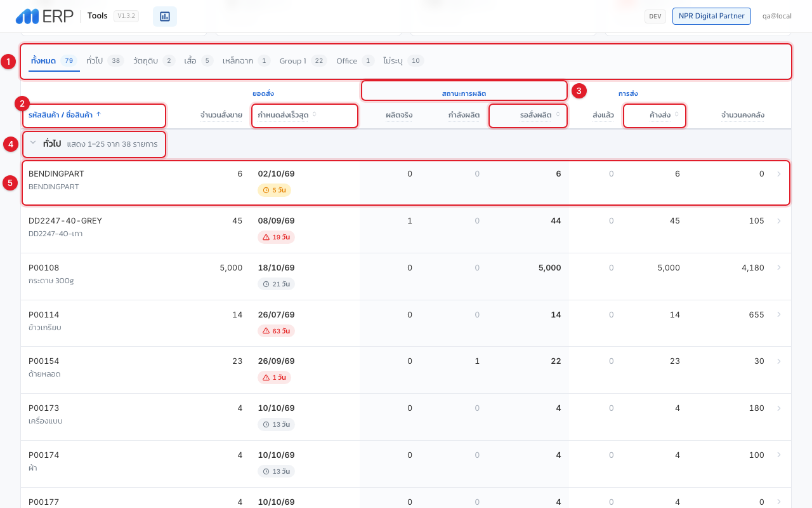Click the การส่ง group header
Image resolution: width=812 pixels, height=508 pixels.
coord(628,93)
